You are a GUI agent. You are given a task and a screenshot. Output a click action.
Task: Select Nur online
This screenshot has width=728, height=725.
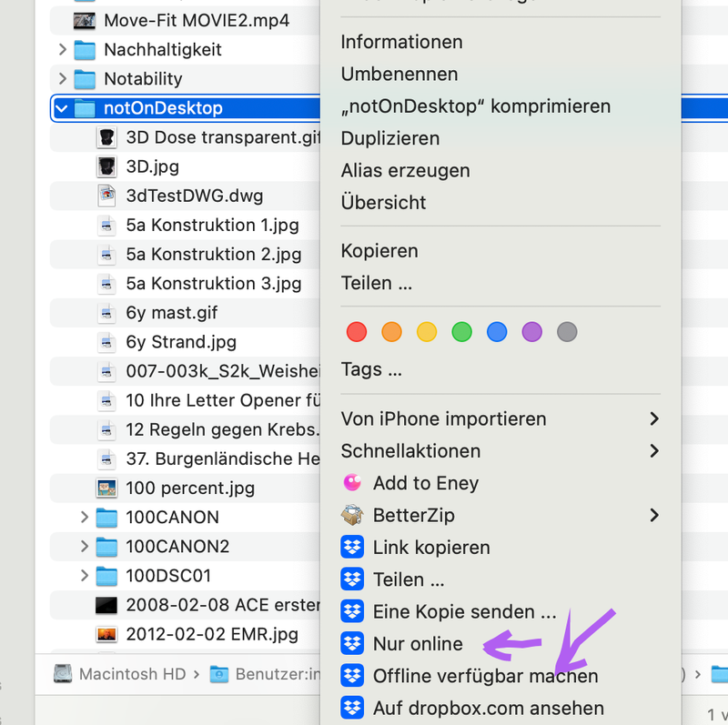[x=418, y=644]
